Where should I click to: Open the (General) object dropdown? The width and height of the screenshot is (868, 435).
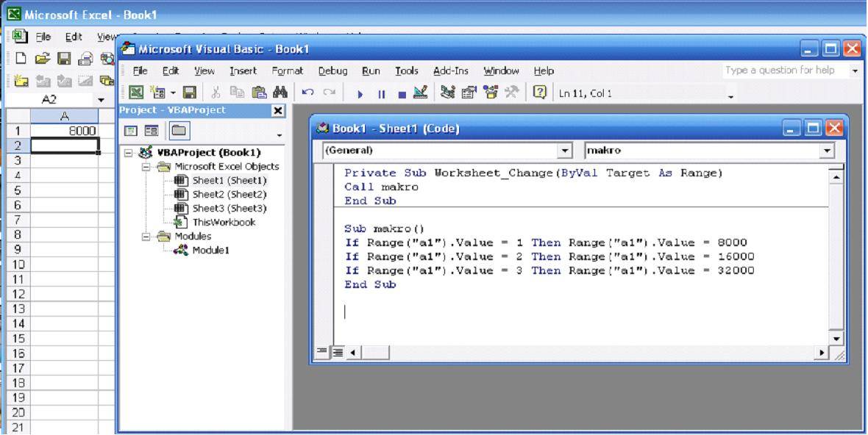(565, 151)
